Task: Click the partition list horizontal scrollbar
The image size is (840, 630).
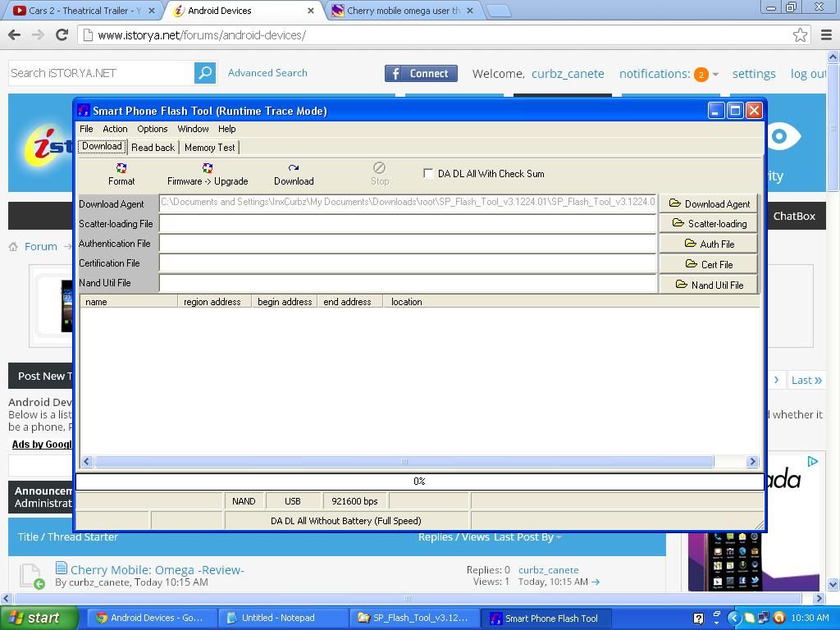Action: (404, 461)
